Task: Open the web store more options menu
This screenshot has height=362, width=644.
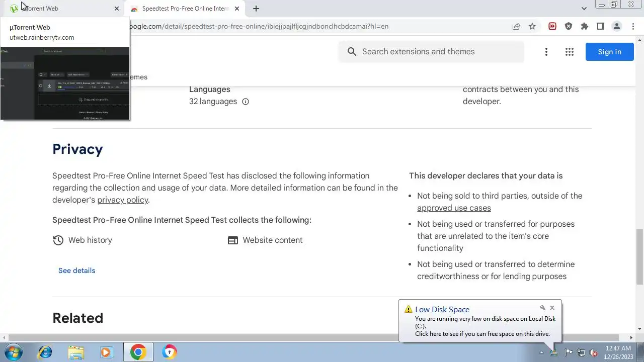Action: click(546, 52)
